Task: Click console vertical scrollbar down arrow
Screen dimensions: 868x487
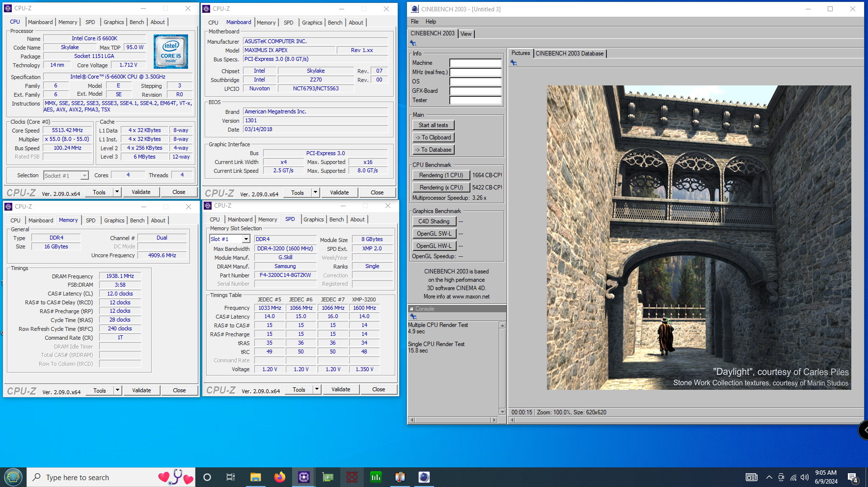Action: click(502, 411)
